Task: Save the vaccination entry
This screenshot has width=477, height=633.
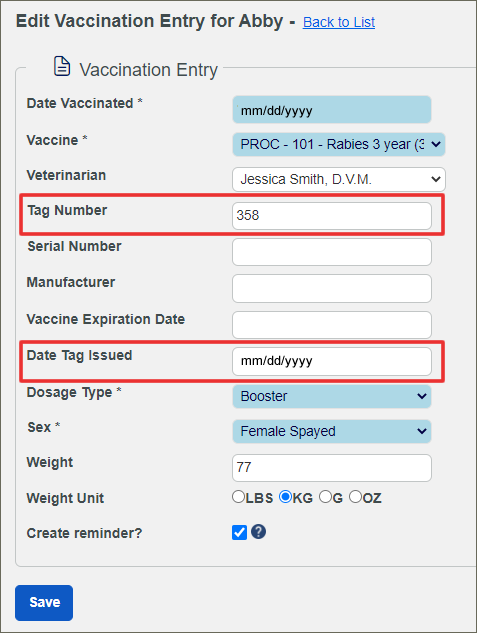Action: click(x=44, y=603)
